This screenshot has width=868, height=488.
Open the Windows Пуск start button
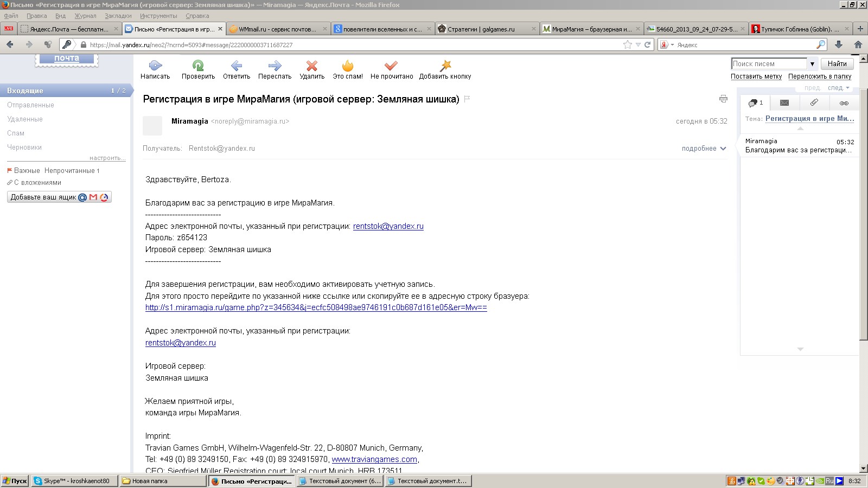tap(15, 481)
